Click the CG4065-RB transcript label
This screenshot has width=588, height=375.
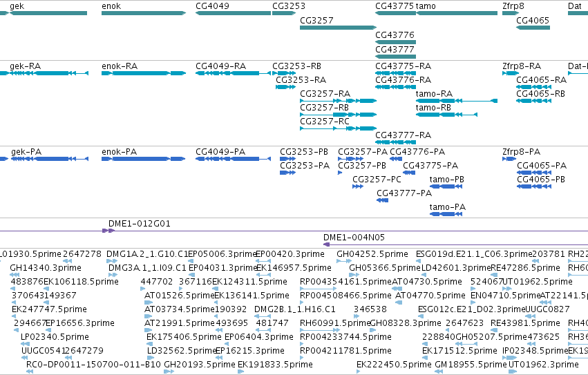[540, 94]
